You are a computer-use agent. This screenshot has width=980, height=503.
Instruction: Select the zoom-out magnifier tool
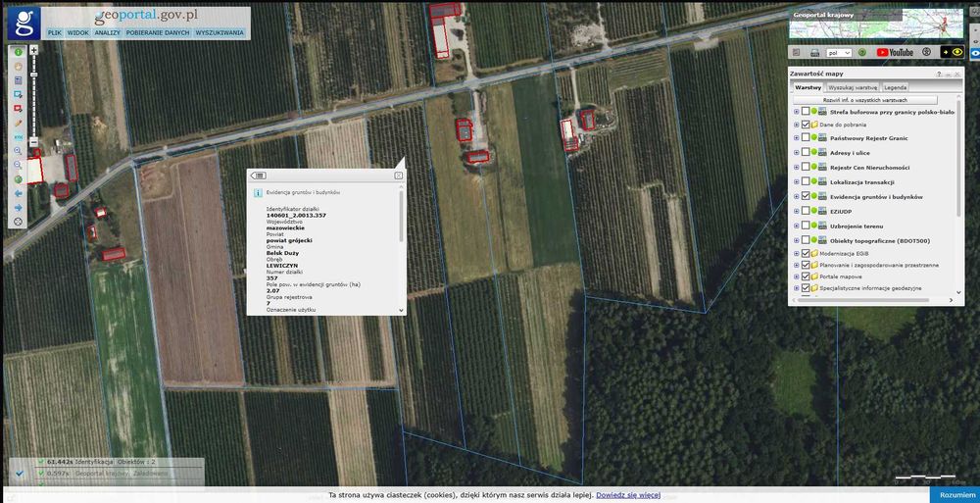[x=18, y=165]
